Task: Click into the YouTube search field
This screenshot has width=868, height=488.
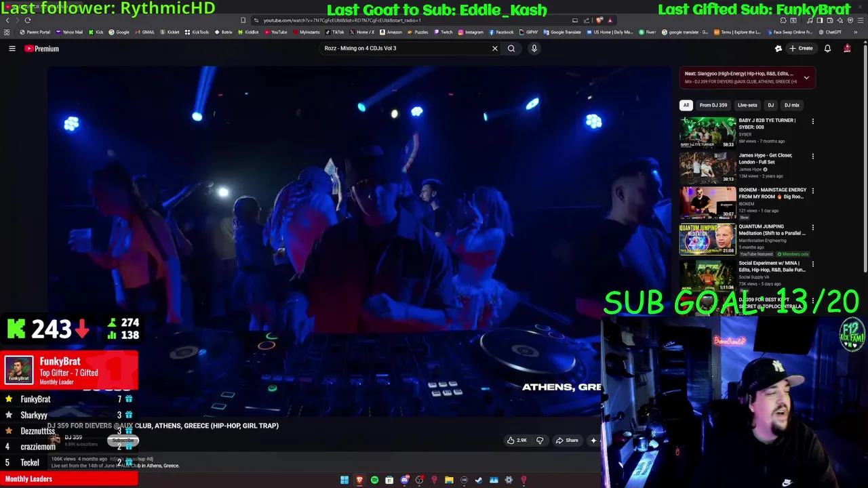Action: tap(406, 48)
